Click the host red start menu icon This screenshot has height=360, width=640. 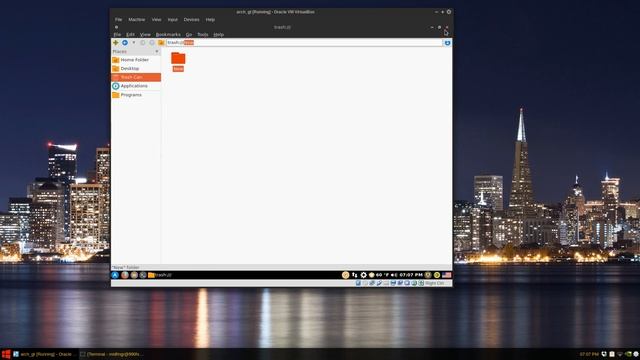click(x=6, y=354)
